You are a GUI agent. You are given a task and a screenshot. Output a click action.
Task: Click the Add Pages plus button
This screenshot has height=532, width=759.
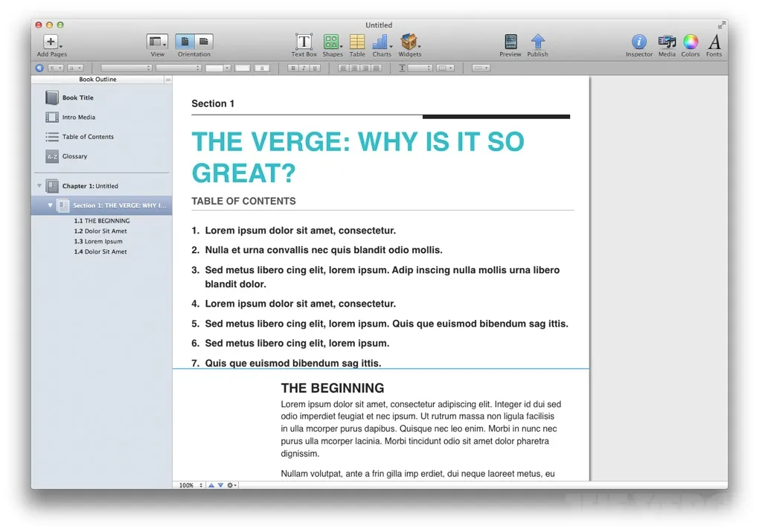[x=51, y=42]
